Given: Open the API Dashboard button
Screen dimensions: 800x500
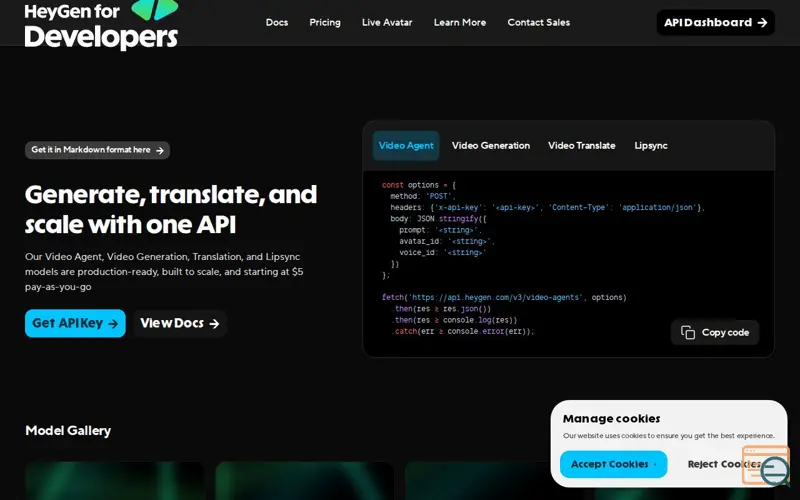Looking at the screenshot, I should 715,22.
